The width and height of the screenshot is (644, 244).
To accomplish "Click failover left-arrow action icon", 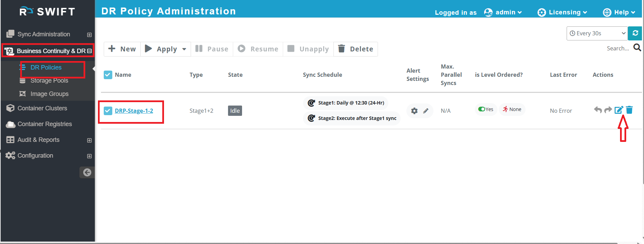I will pos(598,110).
